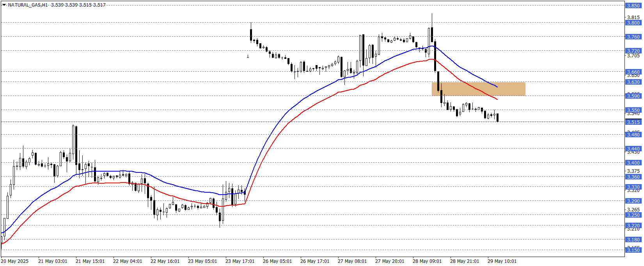This screenshot has height=266, width=644.
Task: Click the 3.815 price scale value
Action: point(633,17)
